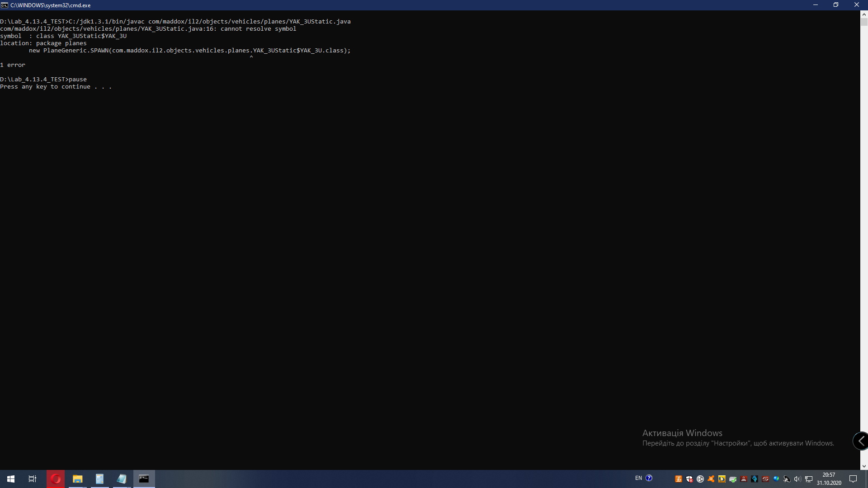
Task: Toggle the EN input language indicator
Action: [x=638, y=478]
